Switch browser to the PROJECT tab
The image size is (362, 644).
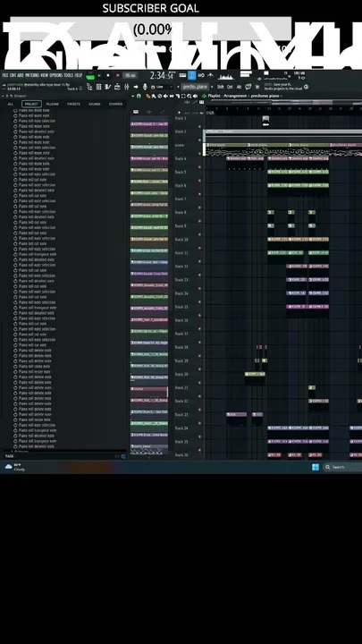point(31,104)
